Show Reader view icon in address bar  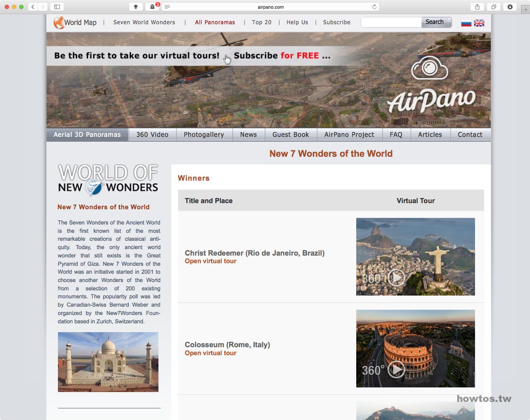pyautogui.click(x=167, y=7)
